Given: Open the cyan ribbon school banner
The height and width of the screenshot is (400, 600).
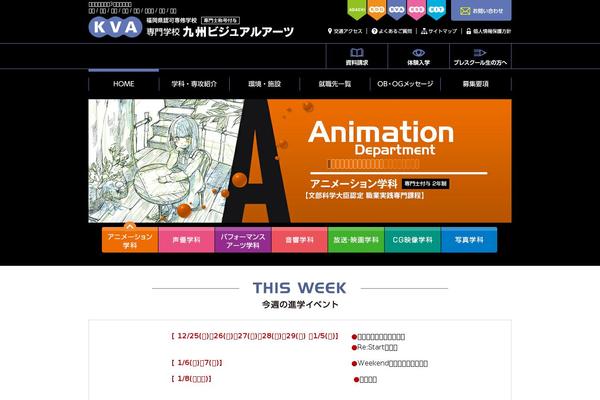Looking at the screenshot, I should pos(436,9).
